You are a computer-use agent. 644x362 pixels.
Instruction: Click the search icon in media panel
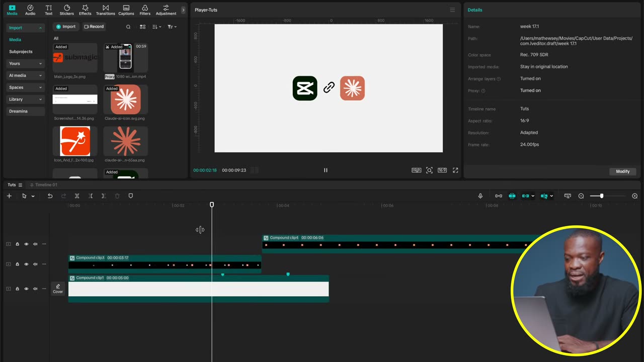click(x=128, y=27)
